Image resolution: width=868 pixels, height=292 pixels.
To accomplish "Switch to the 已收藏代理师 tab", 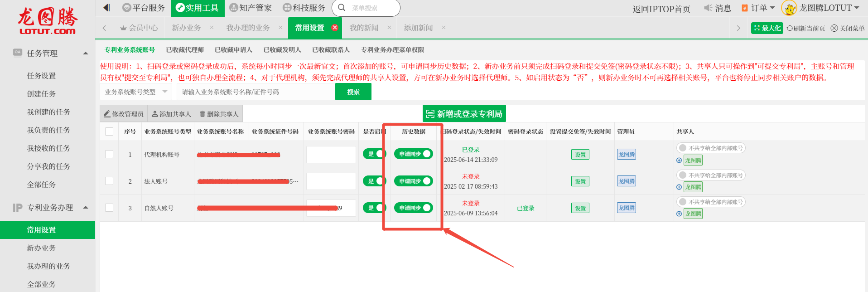I will coord(184,50).
